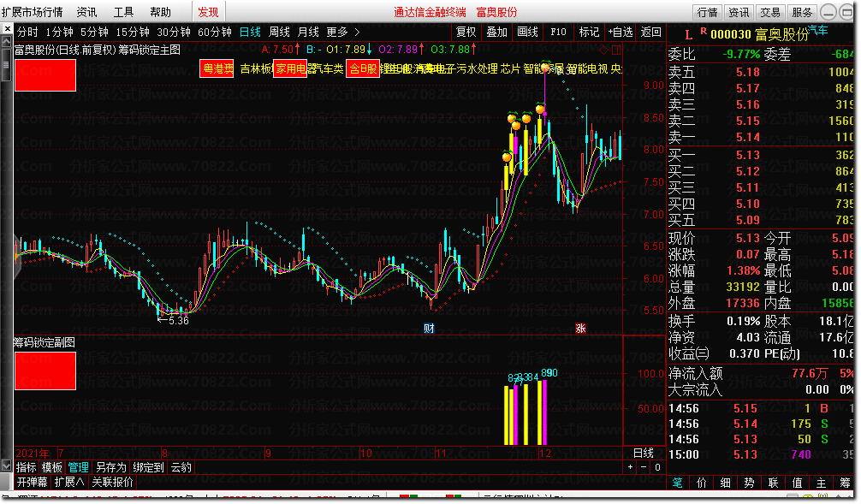The width and height of the screenshot is (861, 504).
Task: Click the 复权 toolbar button
Action: click(x=466, y=32)
